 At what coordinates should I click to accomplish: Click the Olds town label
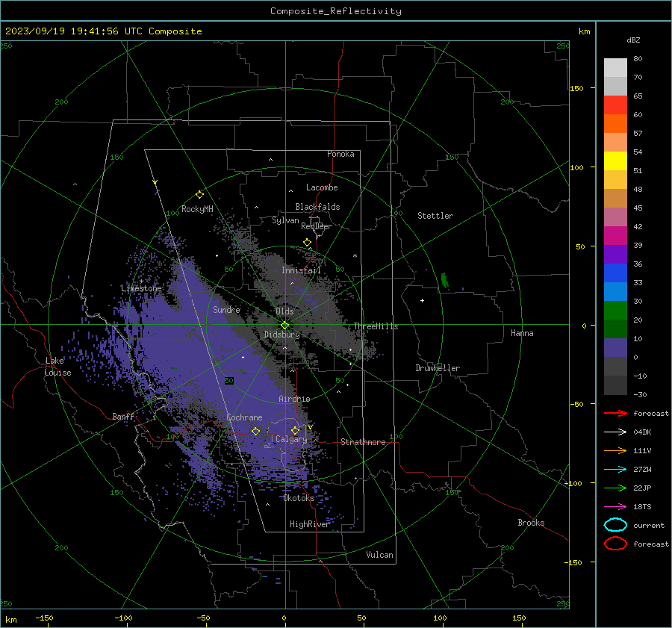pyautogui.click(x=284, y=311)
